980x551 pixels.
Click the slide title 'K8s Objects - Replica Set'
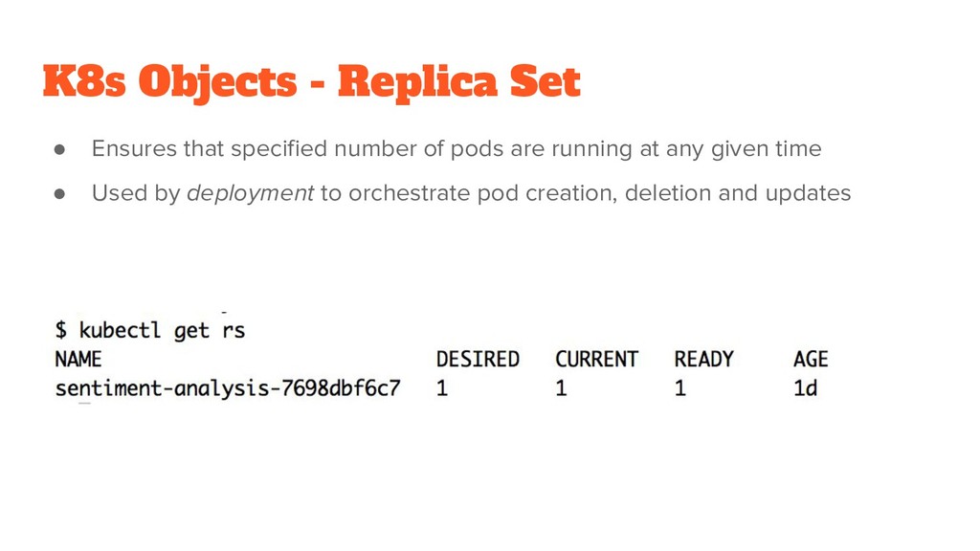311,82
